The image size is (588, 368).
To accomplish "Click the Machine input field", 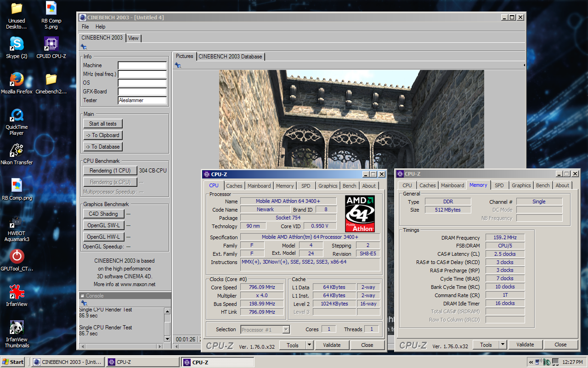I will [142, 65].
